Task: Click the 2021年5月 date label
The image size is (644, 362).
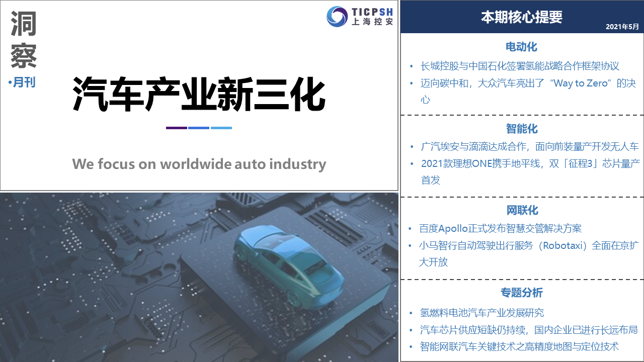Action: 622,26
